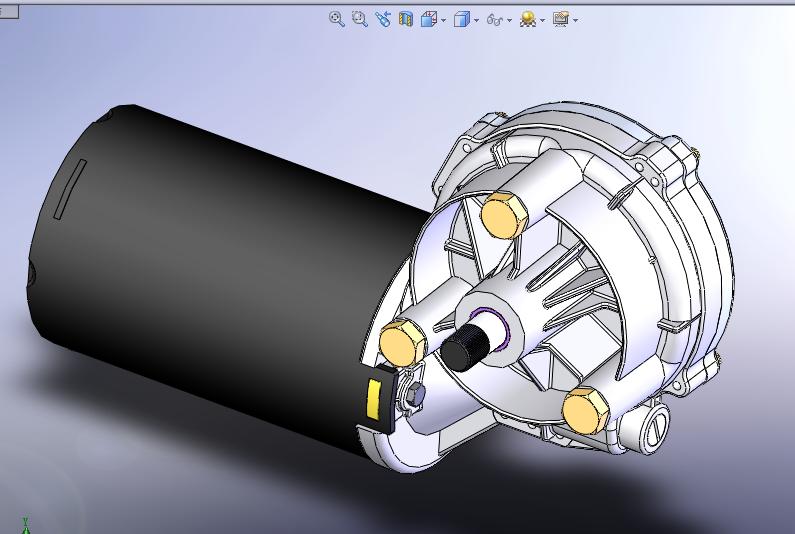
Task: Click the Zoom to Fit icon
Action: (337, 19)
